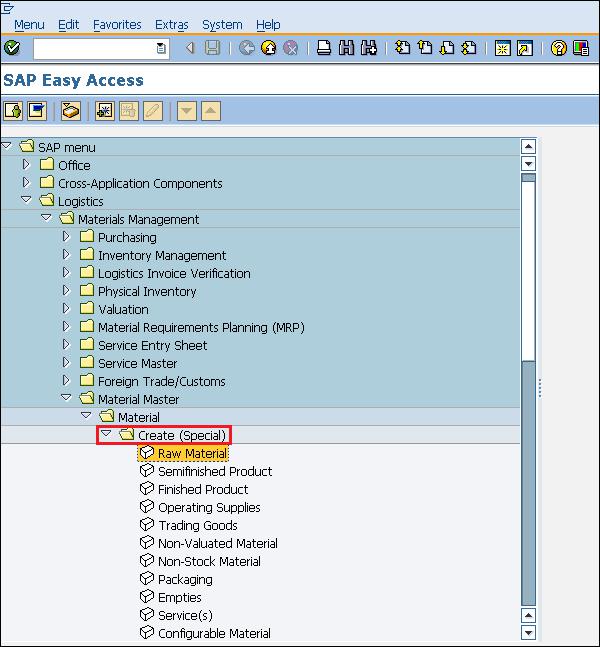The width and height of the screenshot is (600, 647).
Task: Click the Generate Shortcut icon
Action: pyautogui.click(x=525, y=48)
